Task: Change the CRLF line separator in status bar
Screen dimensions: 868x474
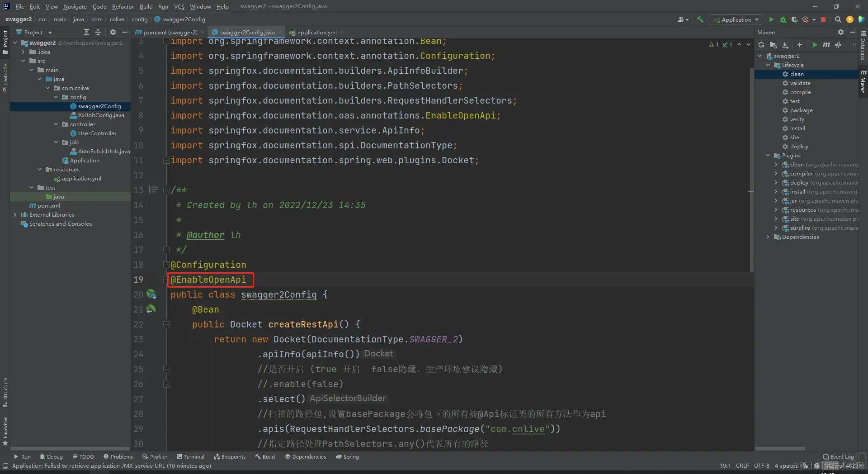Action: click(742, 466)
